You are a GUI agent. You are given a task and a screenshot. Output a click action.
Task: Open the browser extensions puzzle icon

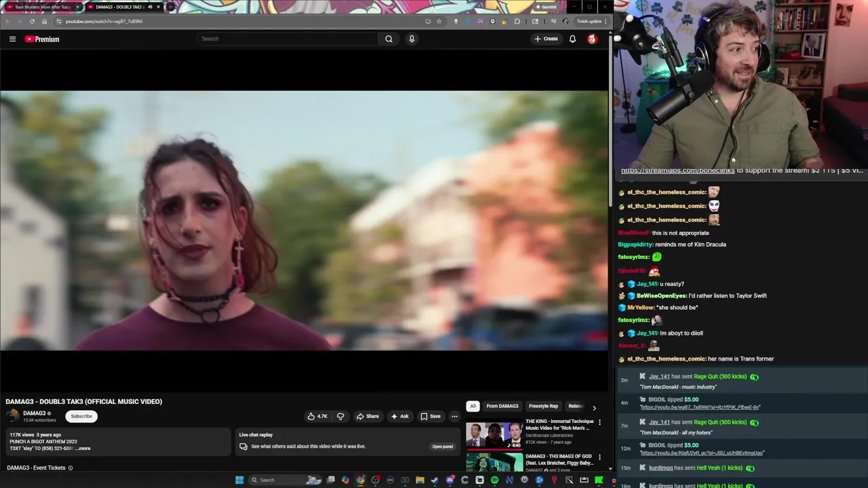point(517,21)
